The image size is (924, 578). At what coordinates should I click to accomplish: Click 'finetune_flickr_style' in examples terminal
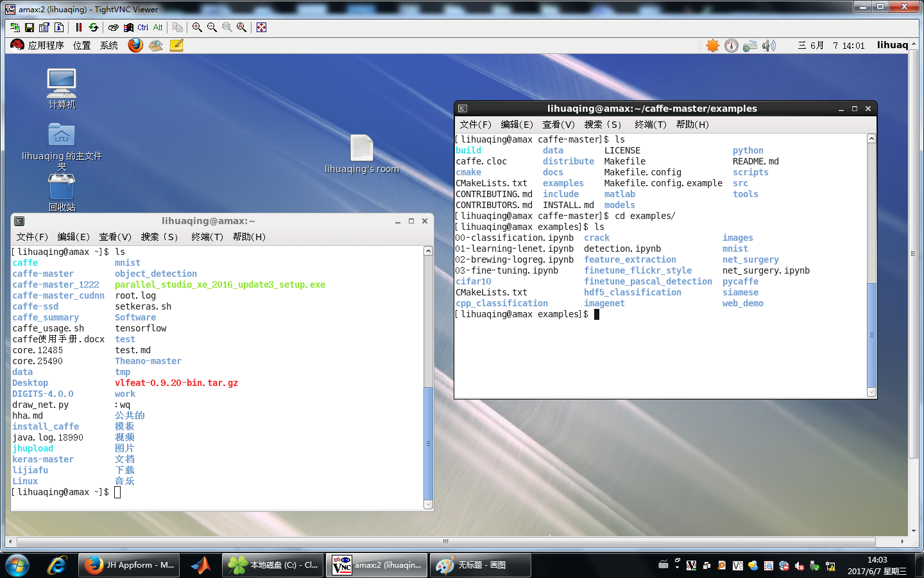pyautogui.click(x=638, y=270)
